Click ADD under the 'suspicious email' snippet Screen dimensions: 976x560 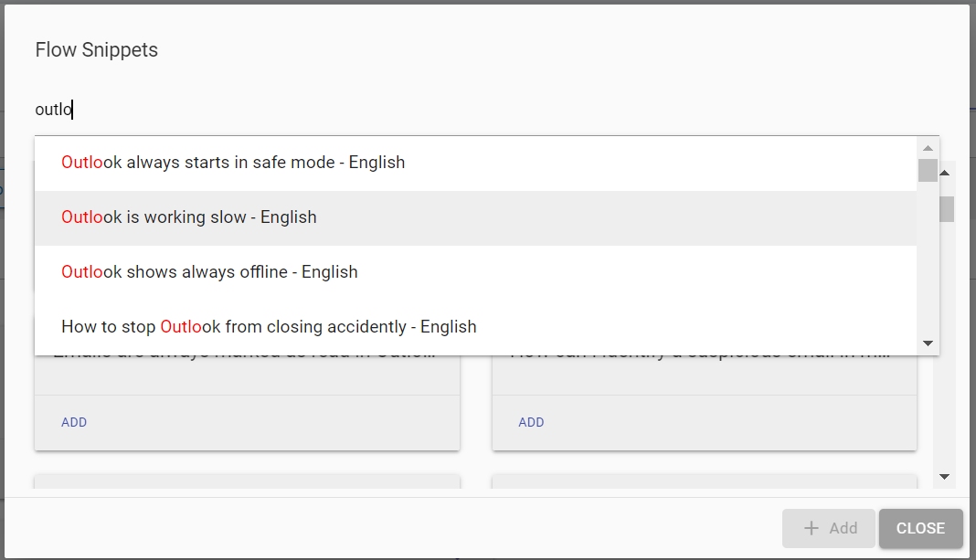click(x=531, y=422)
